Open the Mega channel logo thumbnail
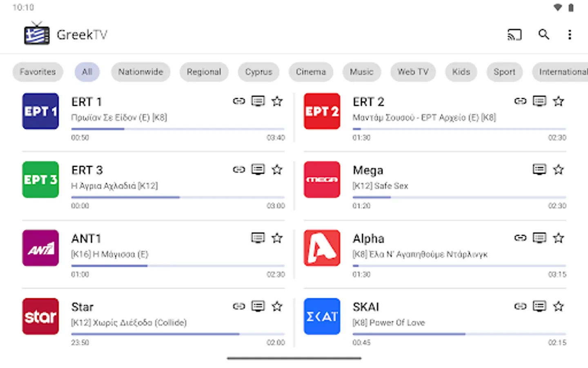Viewport: 588px width, 368px height. (x=322, y=180)
